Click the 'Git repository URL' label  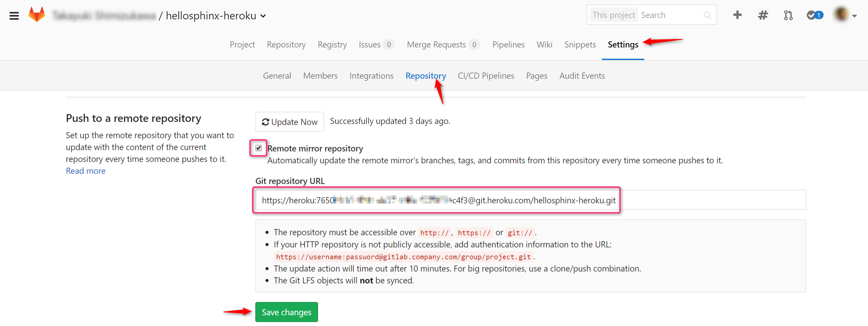pos(290,181)
